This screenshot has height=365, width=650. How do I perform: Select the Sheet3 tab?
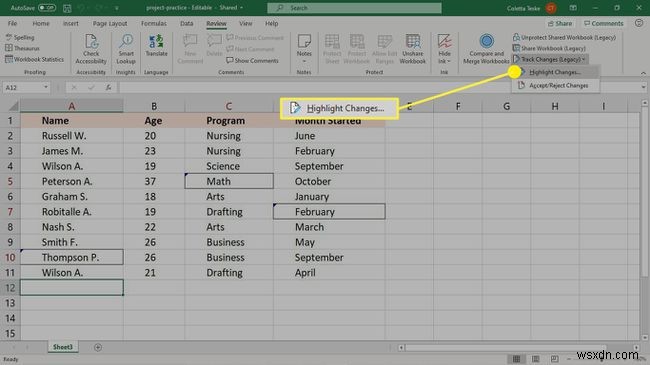tap(63, 347)
